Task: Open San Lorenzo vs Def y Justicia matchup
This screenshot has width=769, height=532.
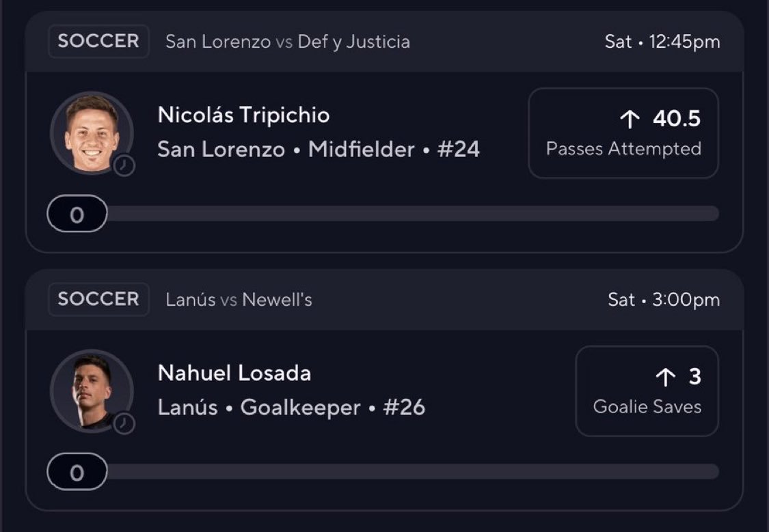Action: pos(288,42)
